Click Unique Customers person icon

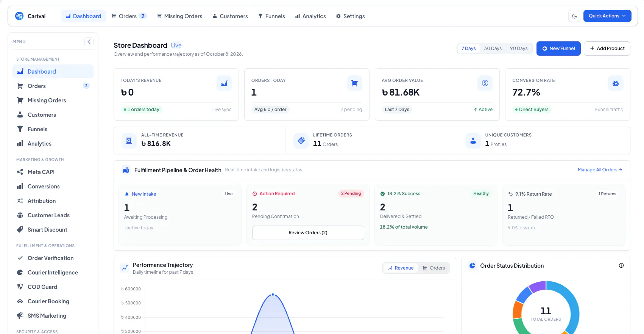(473, 141)
